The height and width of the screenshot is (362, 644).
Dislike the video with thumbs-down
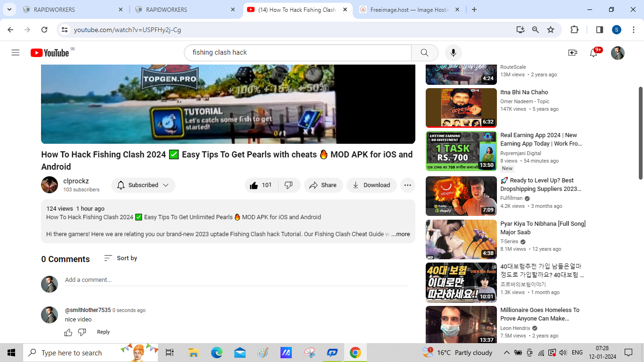[x=289, y=185]
